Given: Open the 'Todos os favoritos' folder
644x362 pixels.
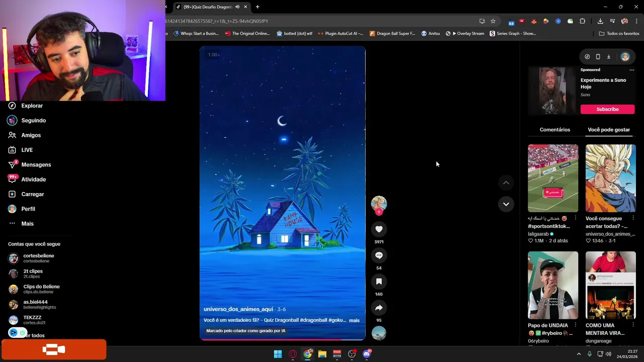Looking at the screenshot, I should 619,34.
